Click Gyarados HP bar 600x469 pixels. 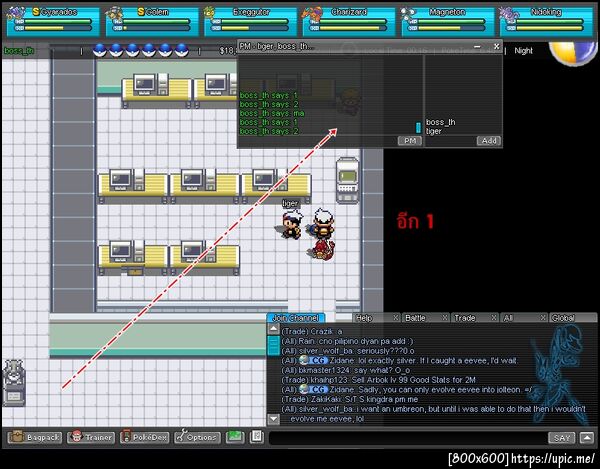click(58, 21)
